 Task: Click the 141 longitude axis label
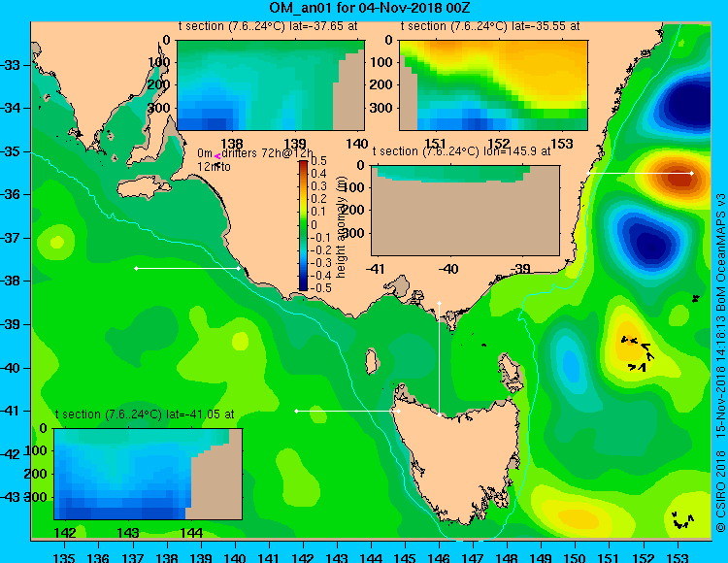[268, 558]
